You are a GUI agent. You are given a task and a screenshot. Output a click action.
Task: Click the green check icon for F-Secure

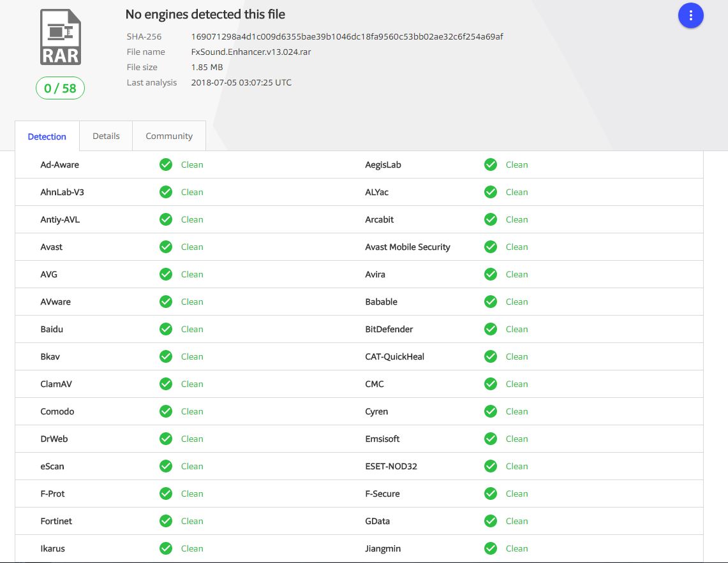(490, 494)
